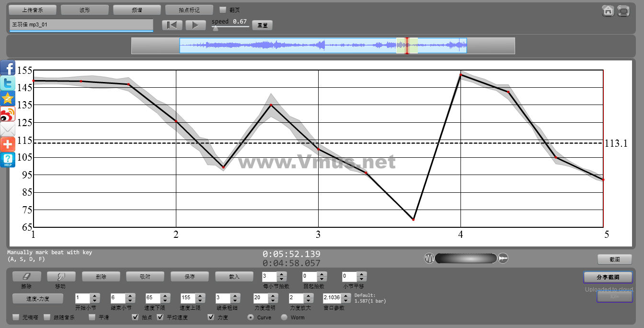Click the 上传音乐 upload music button

point(33,10)
